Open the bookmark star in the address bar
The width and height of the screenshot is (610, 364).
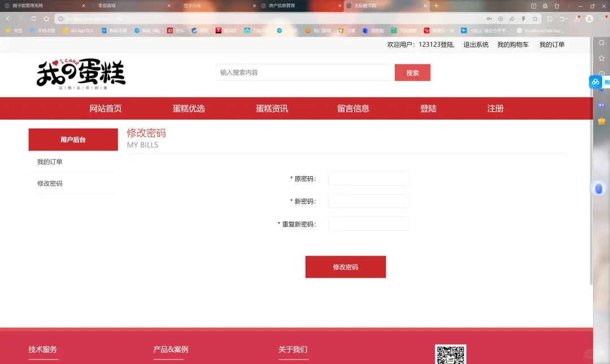(x=535, y=19)
